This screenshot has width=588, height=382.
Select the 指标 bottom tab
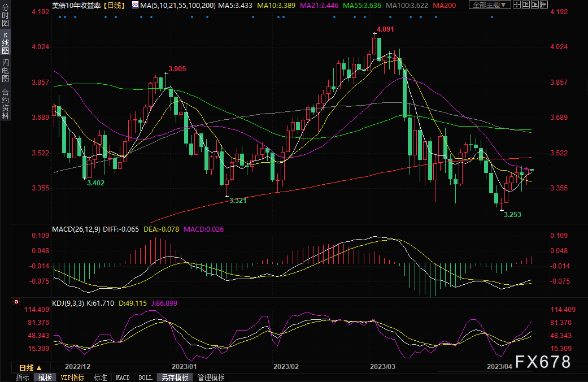click(23, 377)
